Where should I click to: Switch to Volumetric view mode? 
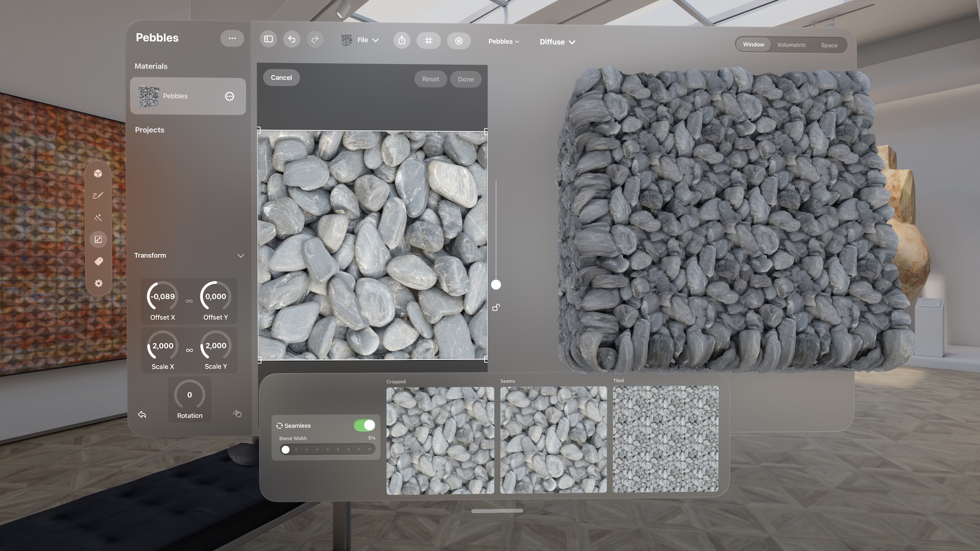click(x=791, y=45)
